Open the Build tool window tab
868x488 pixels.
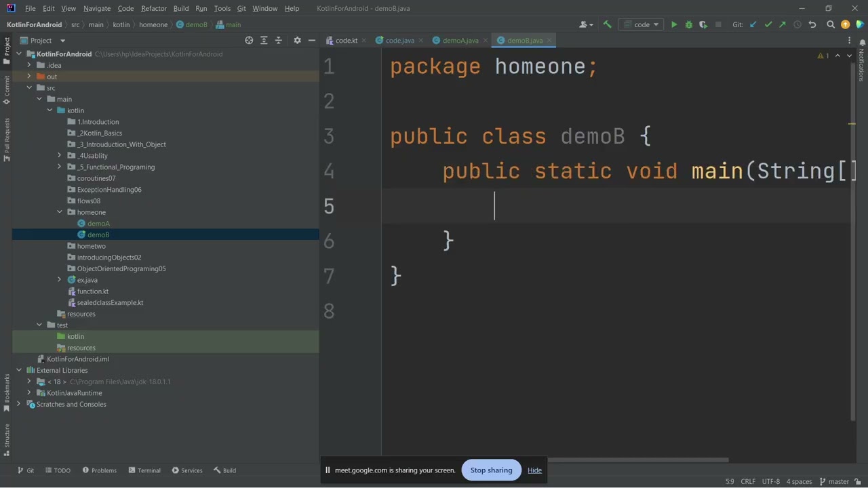point(224,470)
